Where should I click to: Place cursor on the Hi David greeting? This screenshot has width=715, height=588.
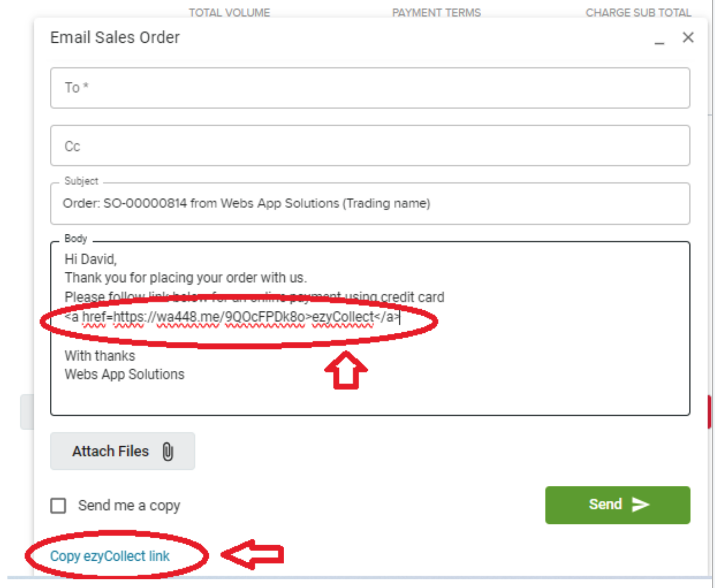click(90, 259)
